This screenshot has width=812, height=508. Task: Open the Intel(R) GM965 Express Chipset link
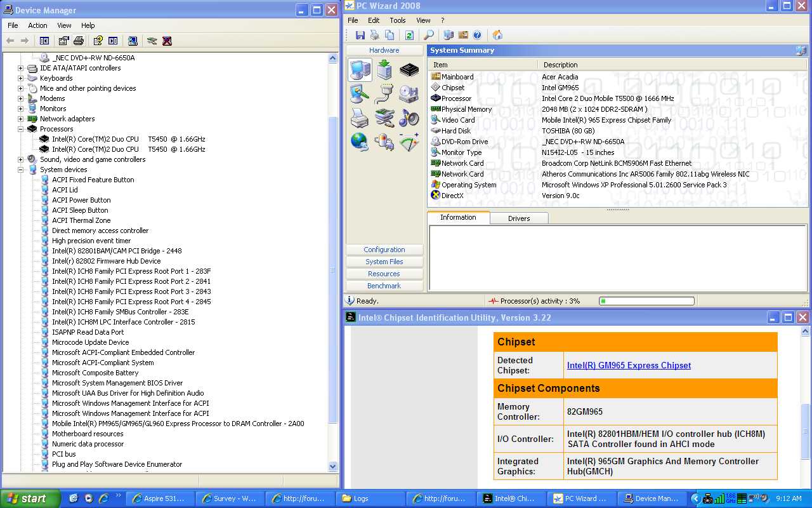[629, 365]
